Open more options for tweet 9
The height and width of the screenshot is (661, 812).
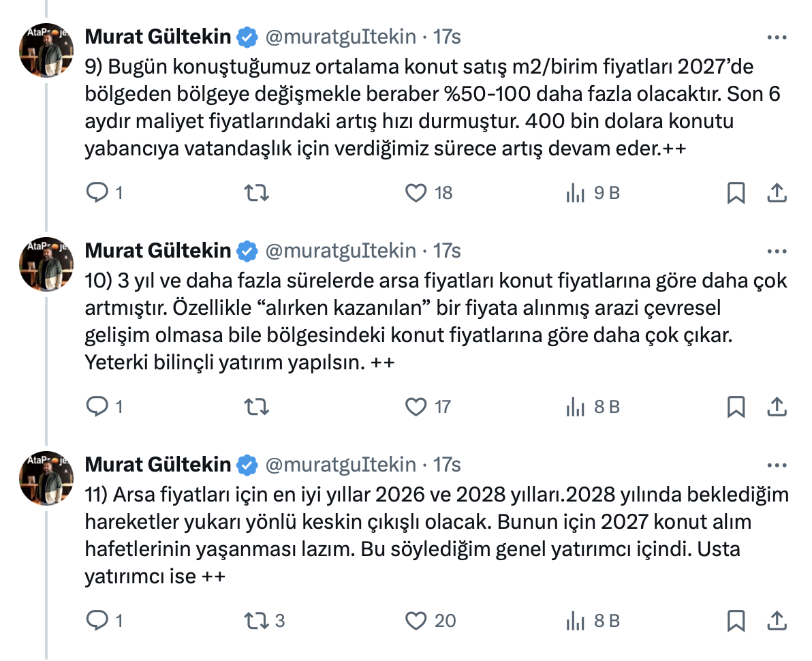tap(777, 37)
